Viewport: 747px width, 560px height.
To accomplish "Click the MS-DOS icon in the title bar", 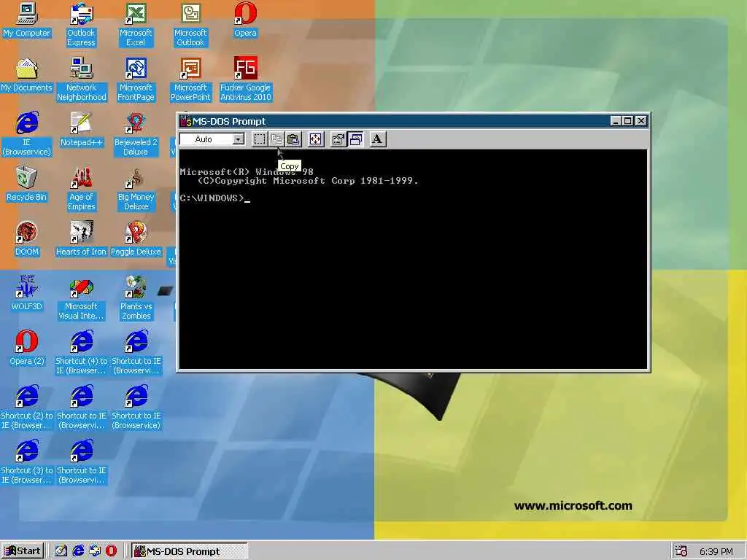I will pyautogui.click(x=185, y=121).
